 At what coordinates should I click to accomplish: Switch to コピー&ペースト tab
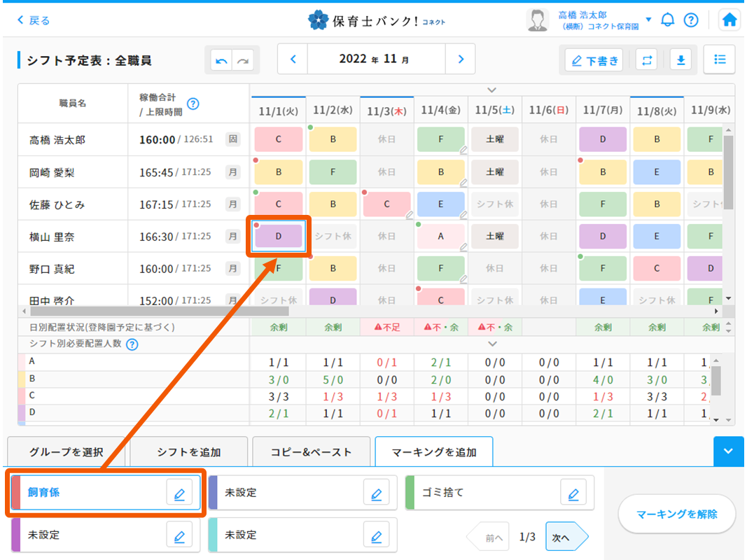click(x=311, y=452)
